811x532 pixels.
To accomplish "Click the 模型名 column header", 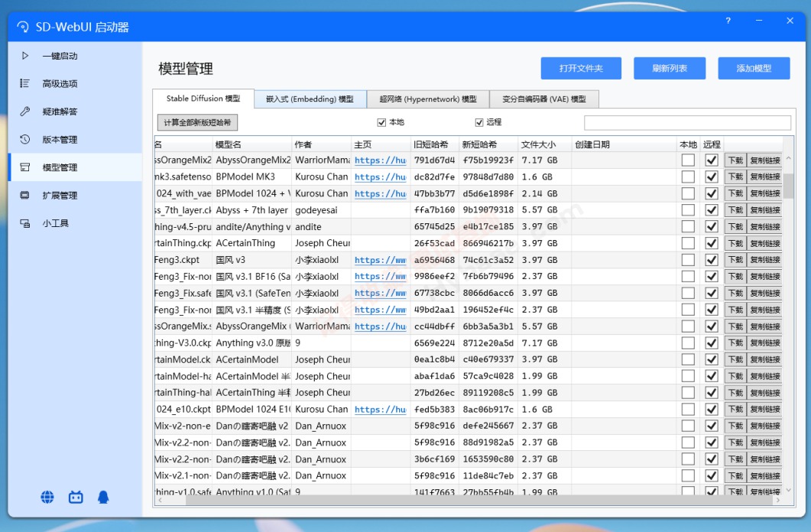I will click(252, 144).
